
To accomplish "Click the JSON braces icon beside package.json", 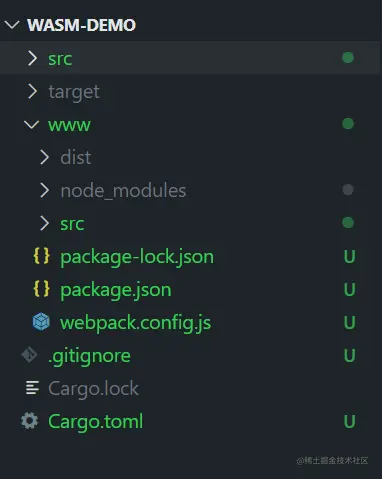I will (x=42, y=289).
